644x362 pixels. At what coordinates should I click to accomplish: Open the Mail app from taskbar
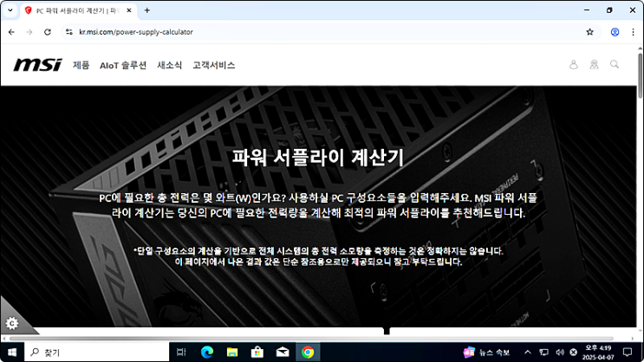pos(283,352)
